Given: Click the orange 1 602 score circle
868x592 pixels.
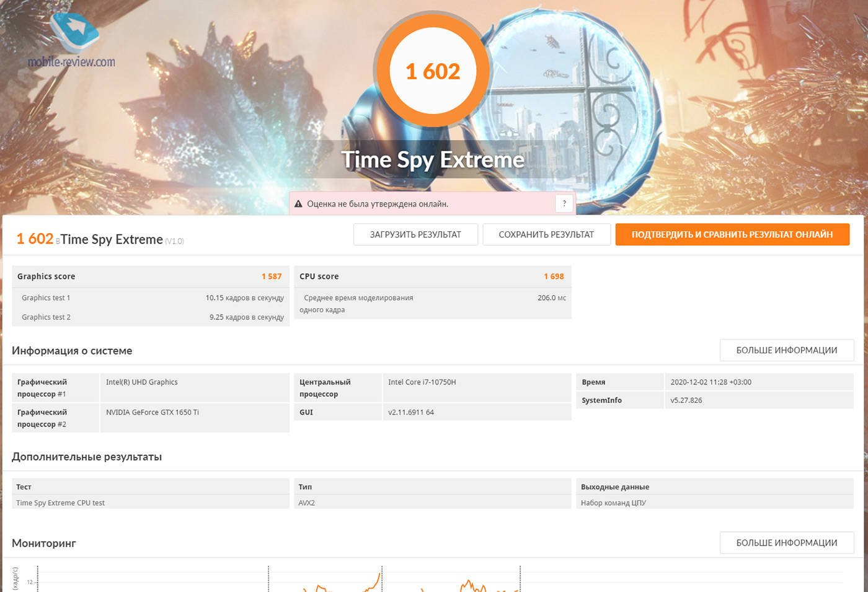Looking at the screenshot, I should (x=433, y=71).
